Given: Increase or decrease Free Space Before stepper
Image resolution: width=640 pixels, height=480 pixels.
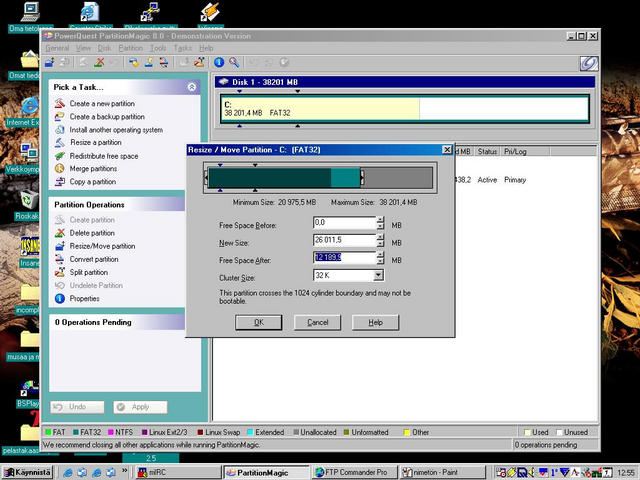Looking at the screenshot, I should (380, 223).
